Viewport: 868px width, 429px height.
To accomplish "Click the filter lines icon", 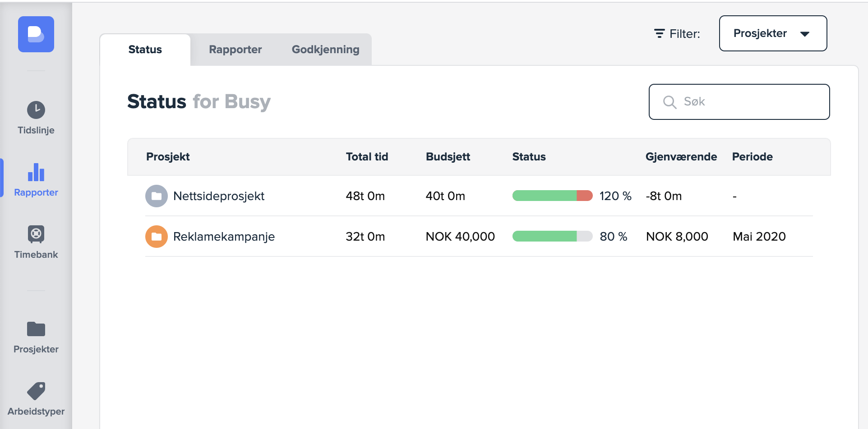I will (660, 33).
